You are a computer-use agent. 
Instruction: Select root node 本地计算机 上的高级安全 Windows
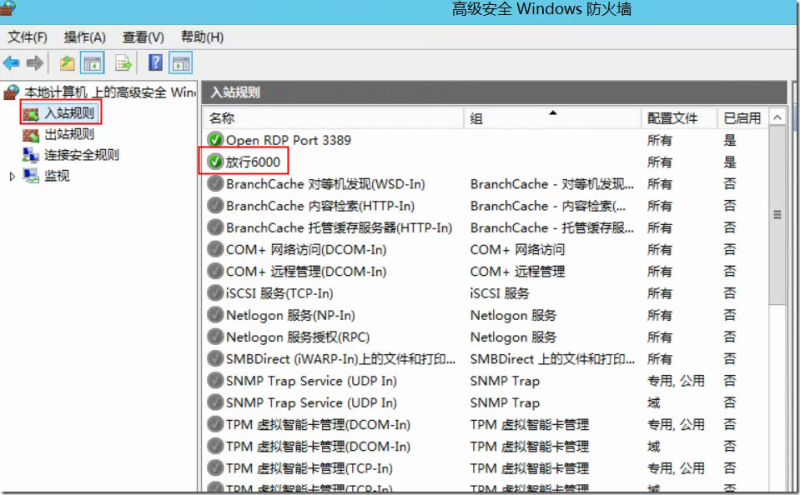click(110, 92)
